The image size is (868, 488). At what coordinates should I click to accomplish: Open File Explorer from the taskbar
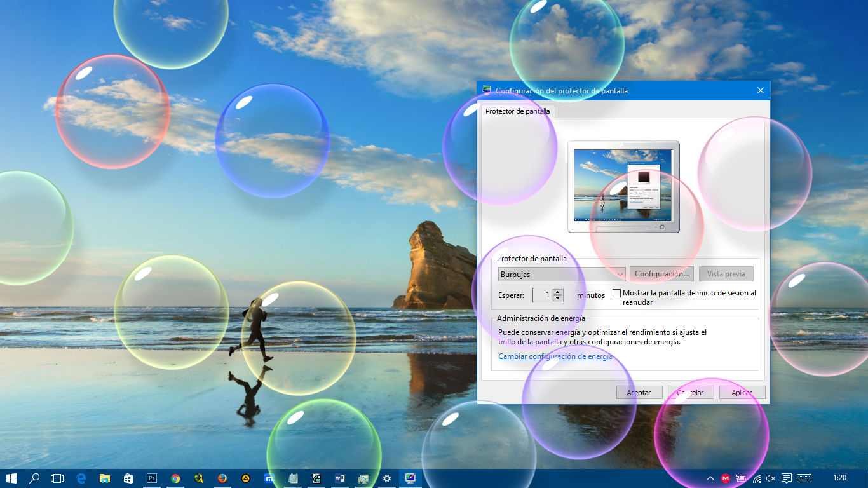tap(104, 478)
